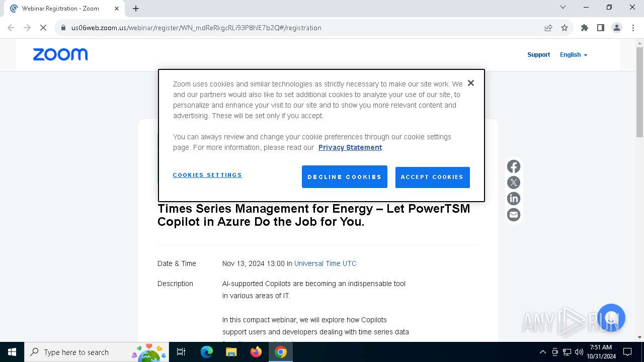Open Chrome profile menu
This screenshot has width=644, height=362.
(x=617, y=28)
